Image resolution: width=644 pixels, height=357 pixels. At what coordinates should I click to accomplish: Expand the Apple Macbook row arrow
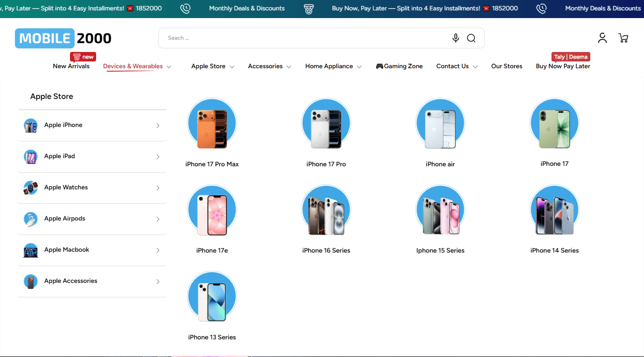pos(158,250)
